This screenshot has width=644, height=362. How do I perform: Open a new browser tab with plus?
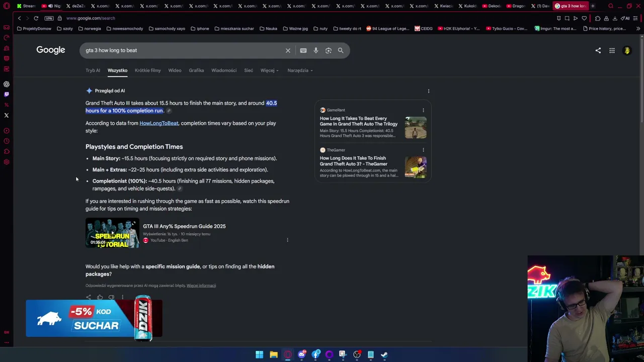(593, 6)
